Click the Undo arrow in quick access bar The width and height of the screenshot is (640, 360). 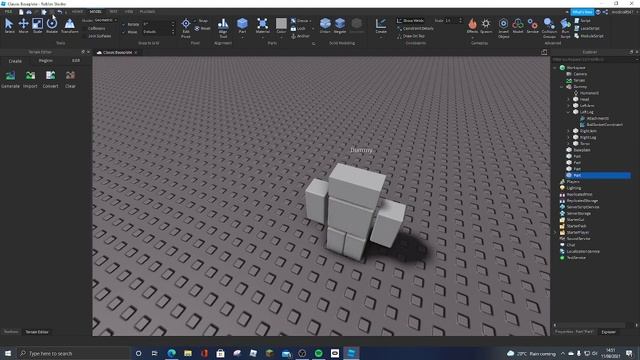point(60,12)
